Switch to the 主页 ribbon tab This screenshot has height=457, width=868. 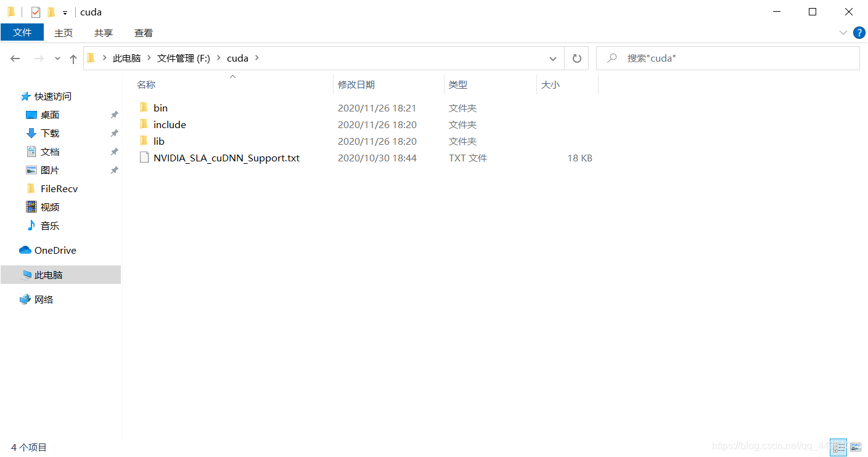pyautogui.click(x=63, y=33)
